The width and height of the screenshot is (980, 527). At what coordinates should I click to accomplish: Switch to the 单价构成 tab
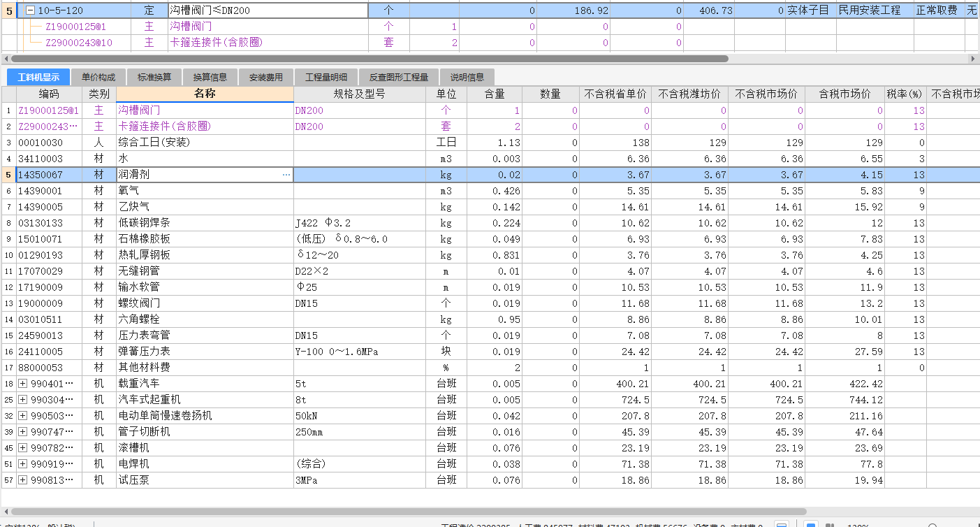coord(98,77)
